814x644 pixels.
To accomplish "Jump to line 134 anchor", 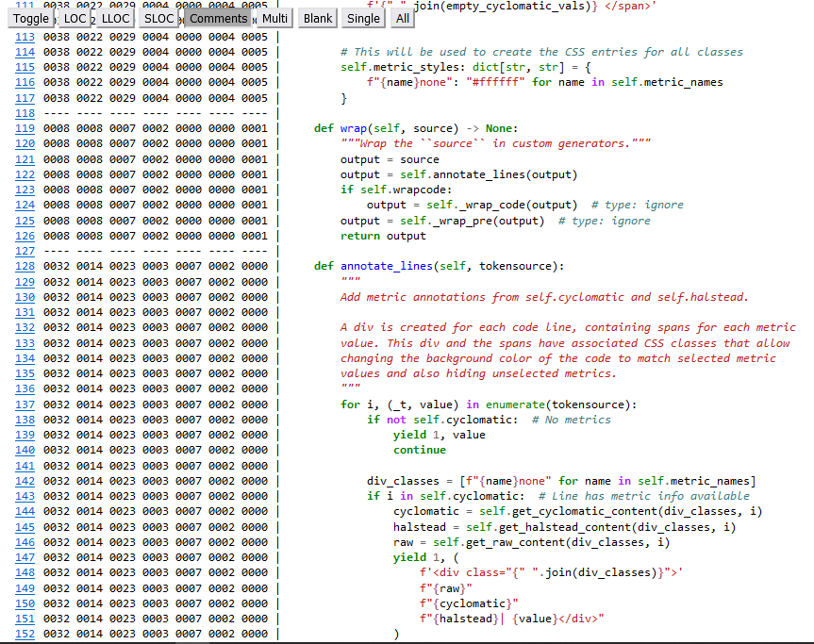I will coord(25,358).
